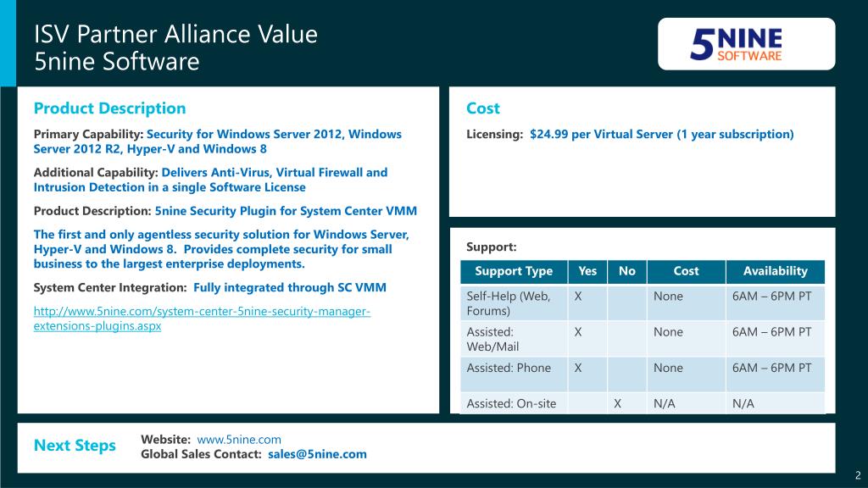Click 'Fully integrated through SC VMM' text
Screen dimensions: 868x488
coord(290,288)
